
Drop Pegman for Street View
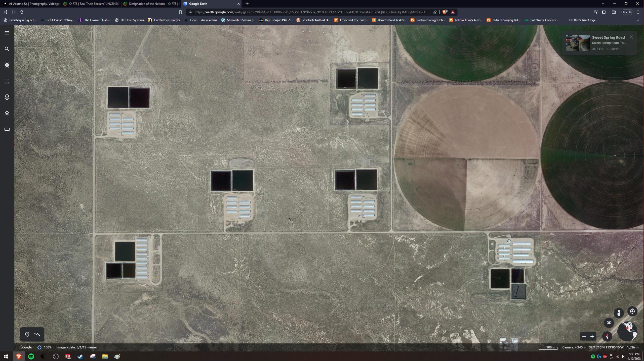click(619, 313)
